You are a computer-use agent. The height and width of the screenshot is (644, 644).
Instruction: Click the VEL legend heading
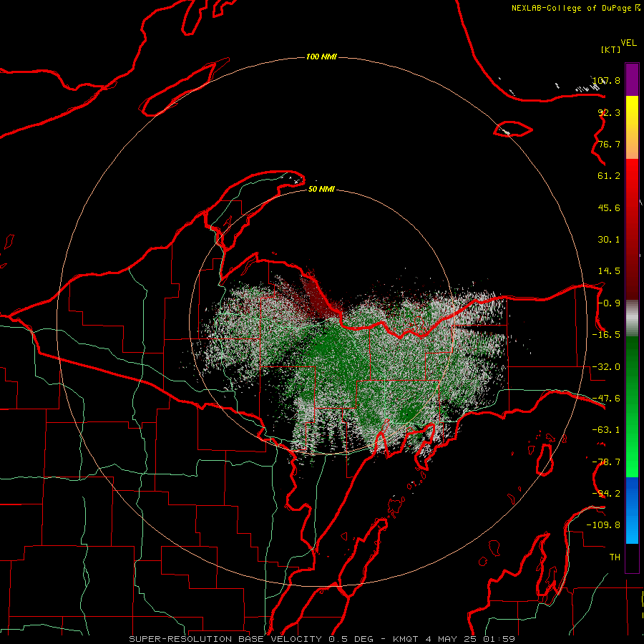pyautogui.click(x=628, y=43)
